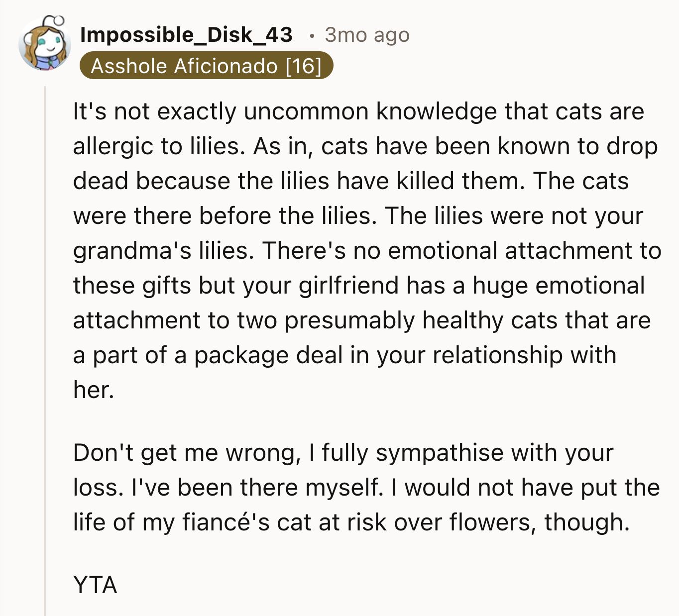Viewport: 679px width, 616px height.
Task: Click the [16] count in the flair
Action: click(x=304, y=66)
